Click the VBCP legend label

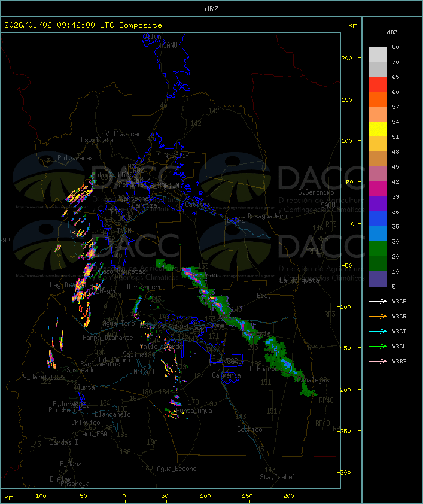399,302
